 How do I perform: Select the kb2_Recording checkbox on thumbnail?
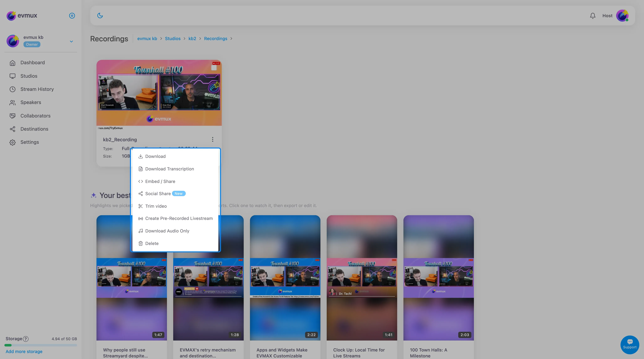214,68
